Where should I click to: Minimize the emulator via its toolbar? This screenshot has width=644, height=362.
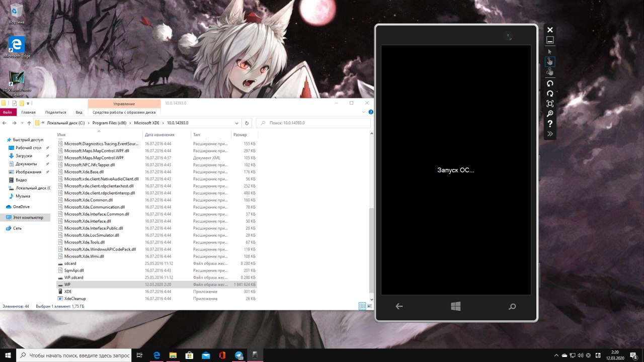coord(550,40)
